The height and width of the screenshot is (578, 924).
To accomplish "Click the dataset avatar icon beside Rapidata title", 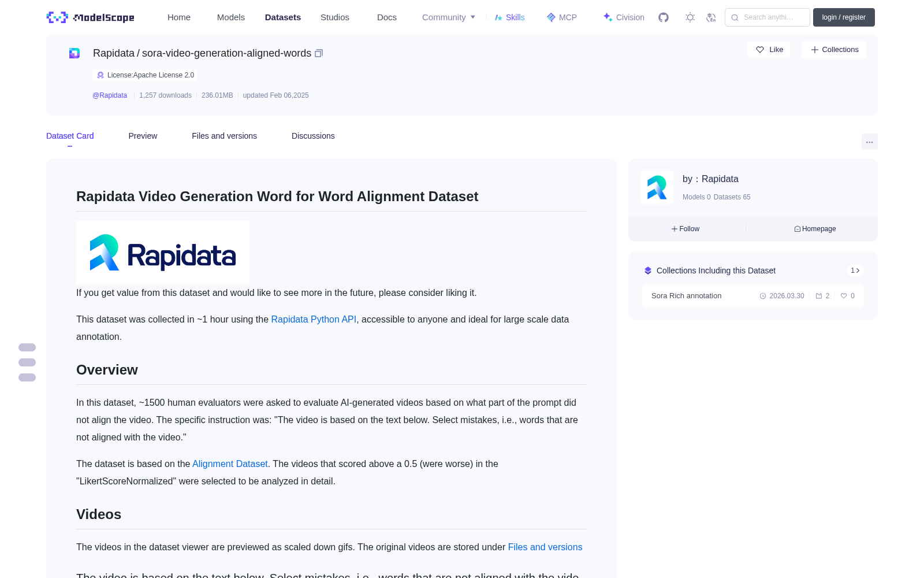I will (x=74, y=53).
